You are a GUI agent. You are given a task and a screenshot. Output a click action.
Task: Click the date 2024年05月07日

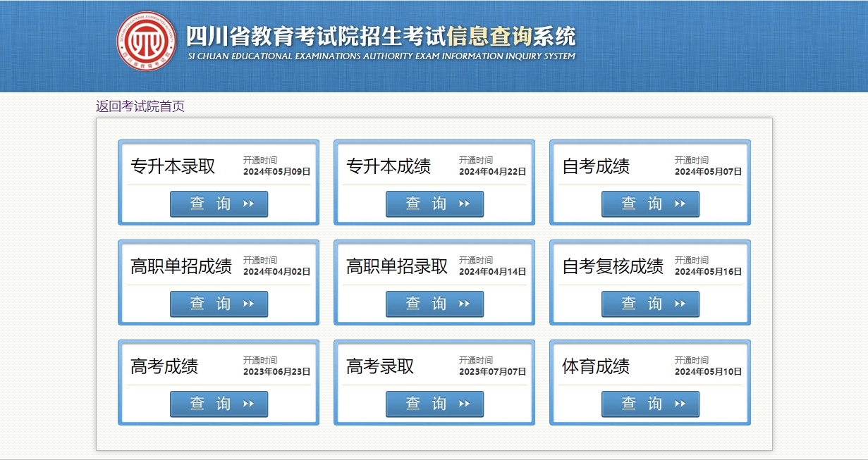tap(709, 172)
